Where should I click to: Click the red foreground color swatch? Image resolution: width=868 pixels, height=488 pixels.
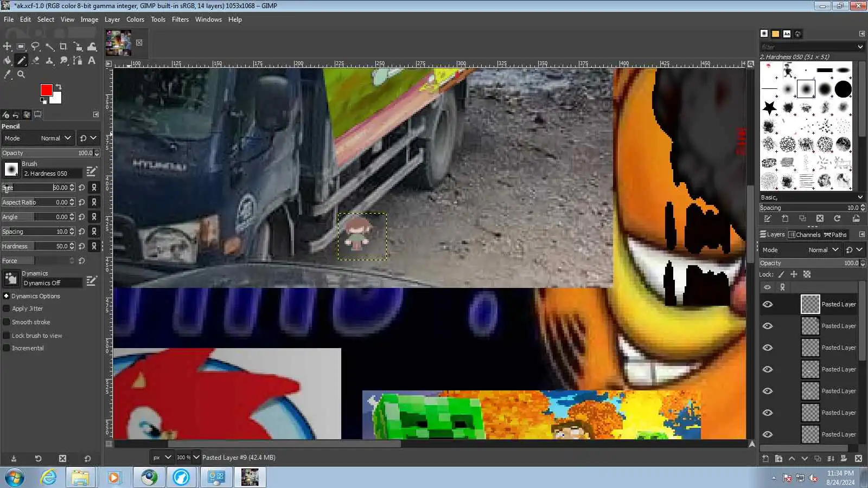point(46,90)
